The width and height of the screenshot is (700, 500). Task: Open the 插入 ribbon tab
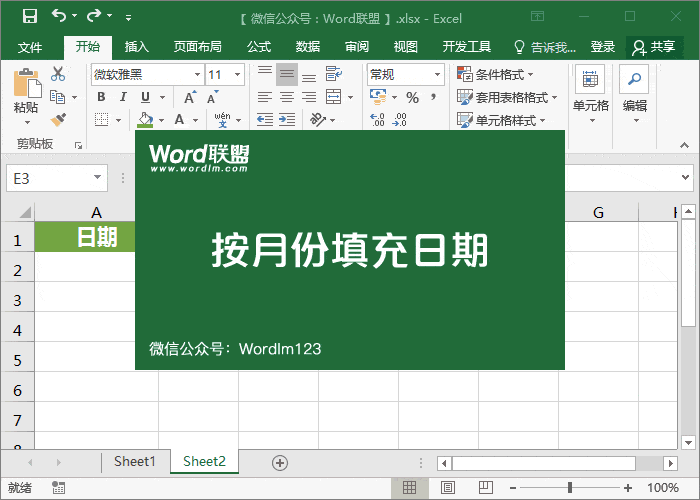tap(136, 47)
